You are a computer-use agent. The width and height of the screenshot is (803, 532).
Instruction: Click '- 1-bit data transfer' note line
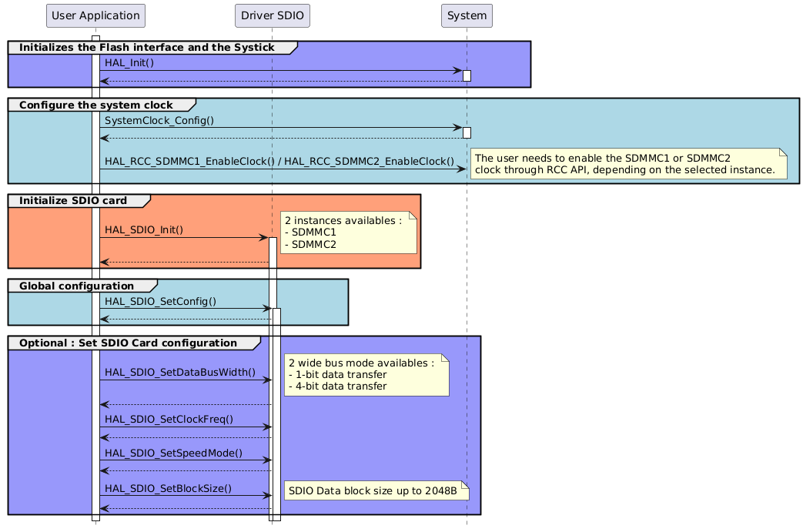click(x=338, y=375)
